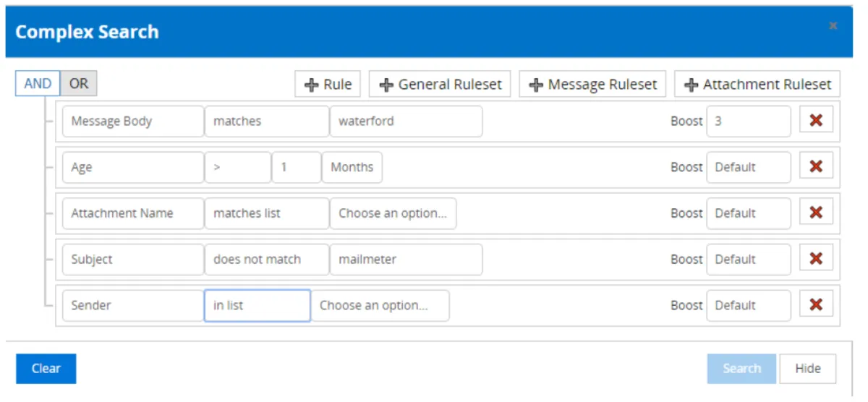Add an Attachment Ruleset
Screen dimensions: 868x402
tap(757, 85)
